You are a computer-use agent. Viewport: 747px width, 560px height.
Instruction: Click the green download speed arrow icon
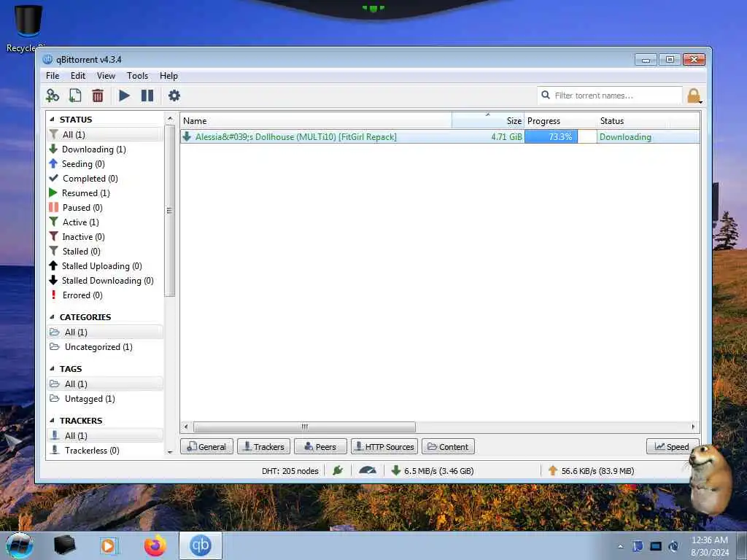pos(395,470)
